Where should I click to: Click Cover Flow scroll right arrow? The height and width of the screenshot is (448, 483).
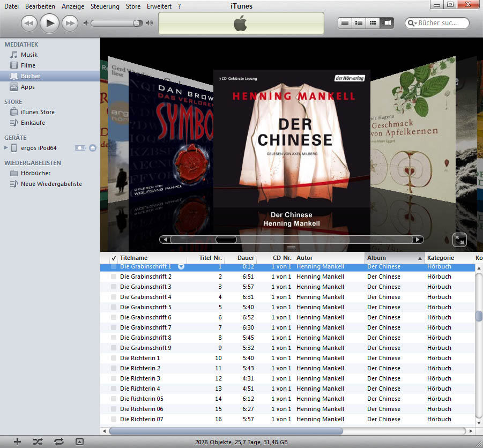418,239
